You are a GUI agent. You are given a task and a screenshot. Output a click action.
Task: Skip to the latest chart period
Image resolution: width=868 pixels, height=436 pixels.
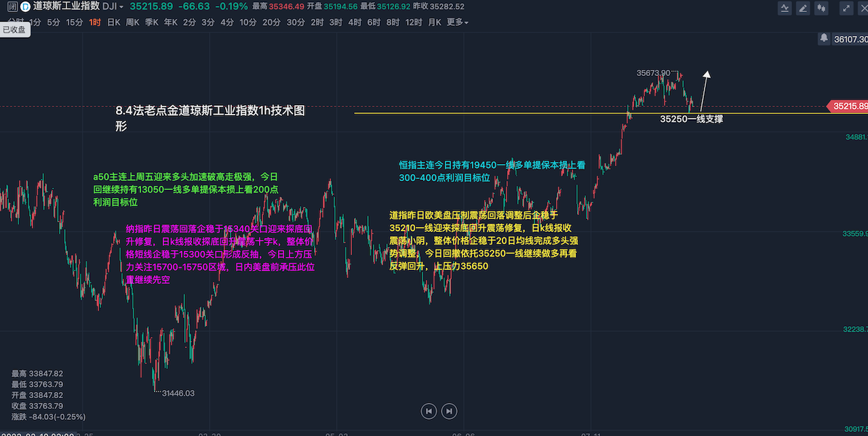coord(449,410)
